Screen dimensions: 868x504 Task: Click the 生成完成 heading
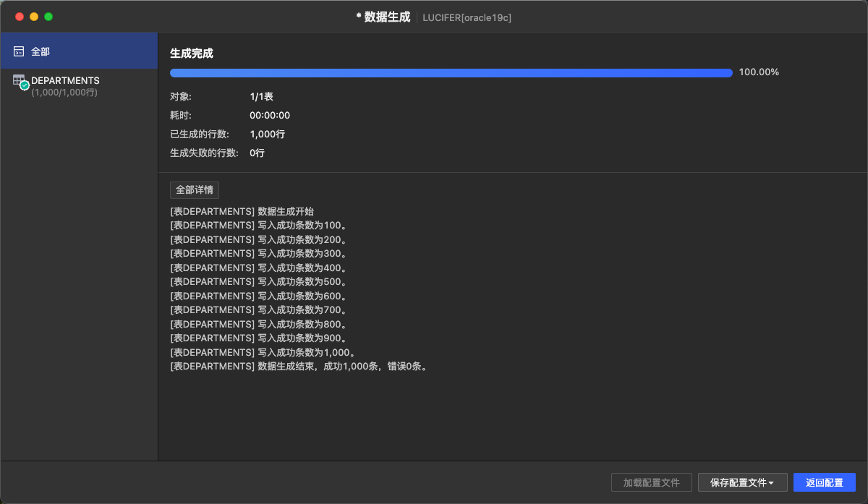point(192,54)
